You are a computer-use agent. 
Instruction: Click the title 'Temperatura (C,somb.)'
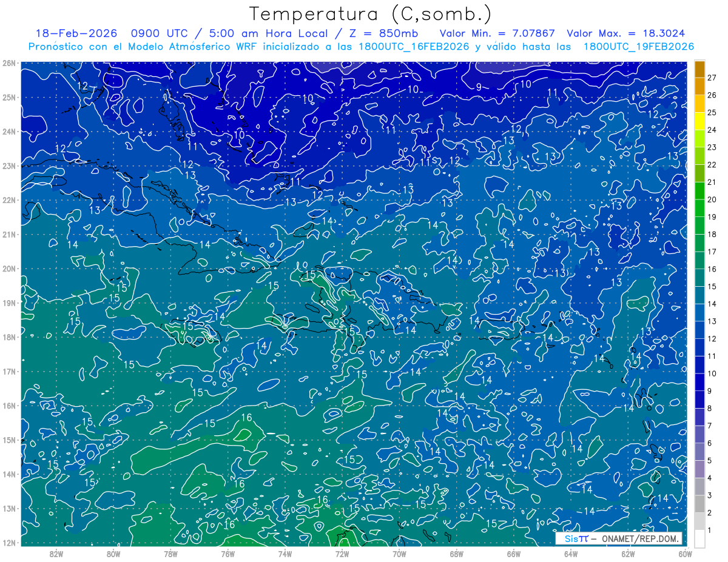(371, 14)
